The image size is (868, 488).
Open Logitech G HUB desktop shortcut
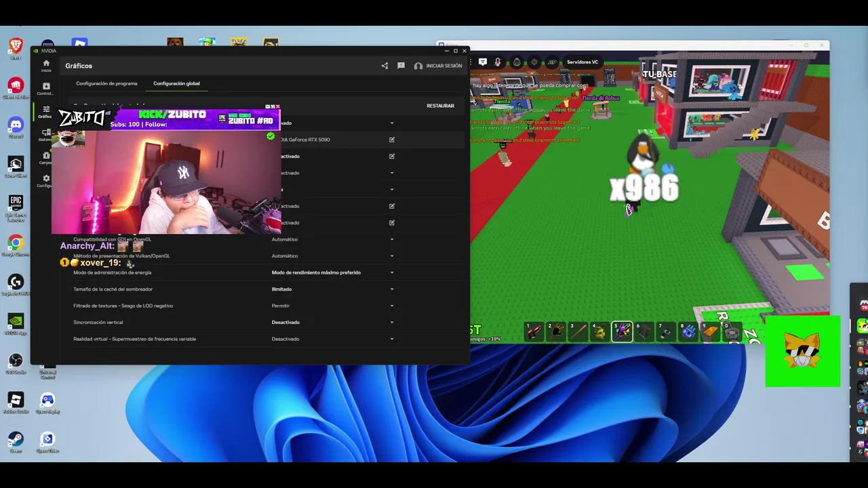(16, 284)
